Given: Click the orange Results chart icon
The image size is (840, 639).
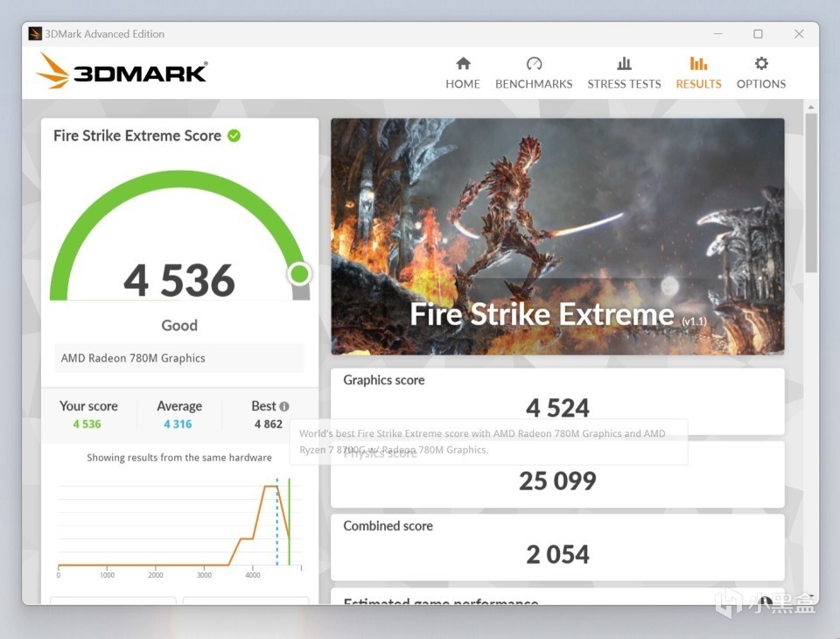Looking at the screenshot, I should pos(698,64).
